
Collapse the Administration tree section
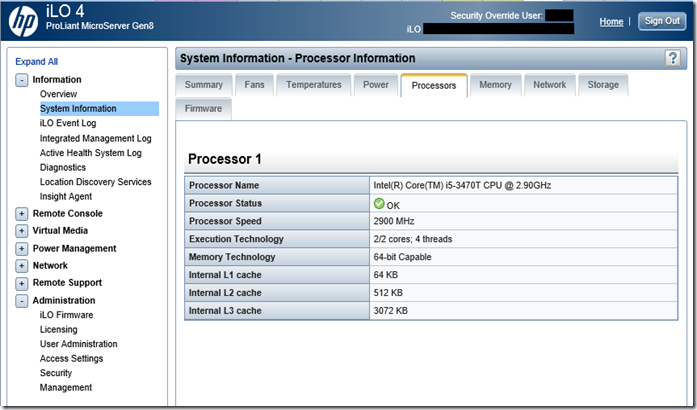click(22, 301)
